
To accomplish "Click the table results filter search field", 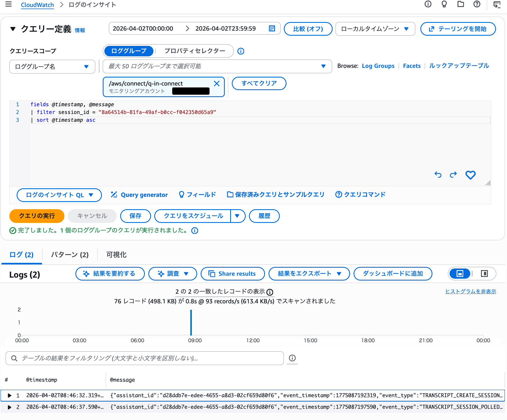I will [145, 358].
